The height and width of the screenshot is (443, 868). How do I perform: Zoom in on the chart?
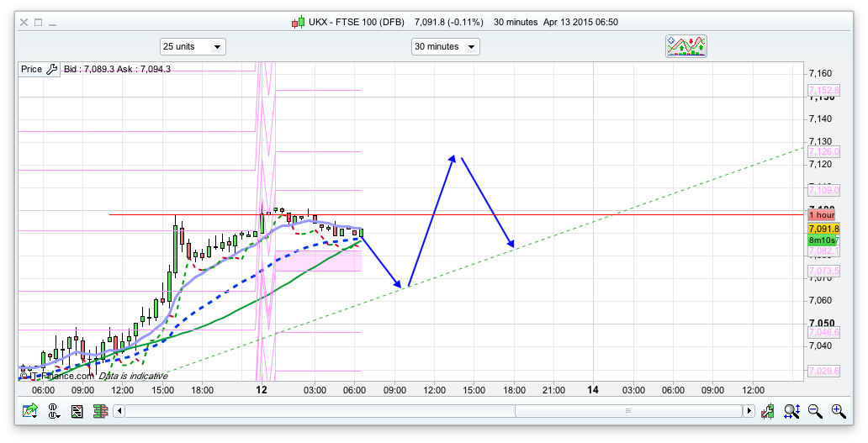[838, 411]
